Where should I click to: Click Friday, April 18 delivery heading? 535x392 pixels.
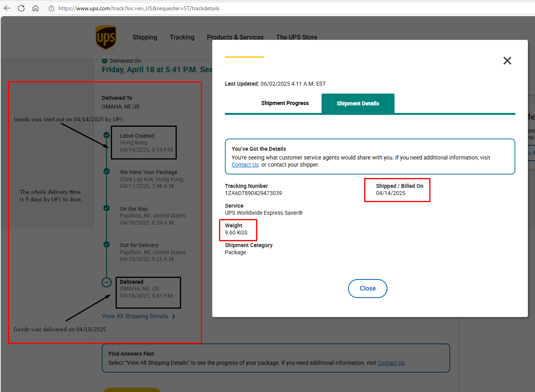157,70
